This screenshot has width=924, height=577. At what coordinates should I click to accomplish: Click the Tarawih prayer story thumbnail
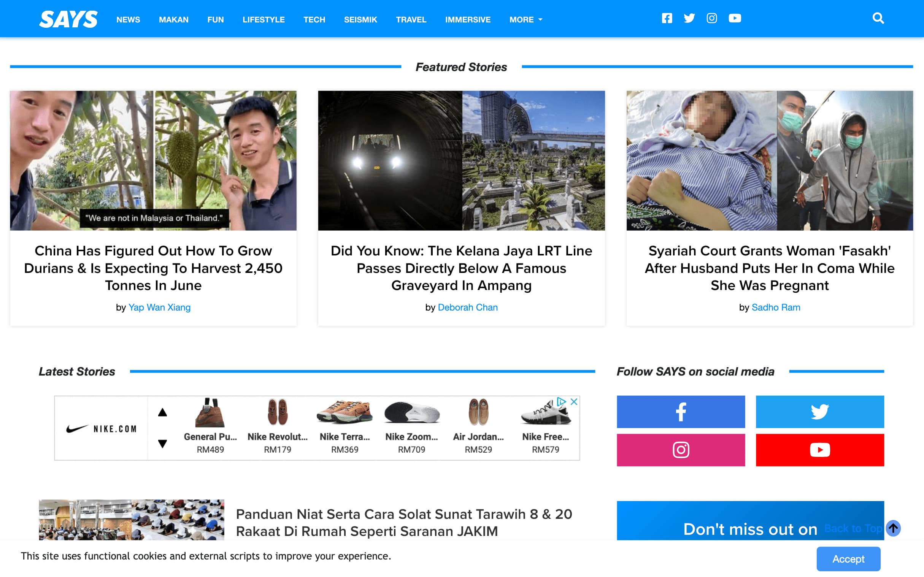pyautogui.click(x=131, y=520)
